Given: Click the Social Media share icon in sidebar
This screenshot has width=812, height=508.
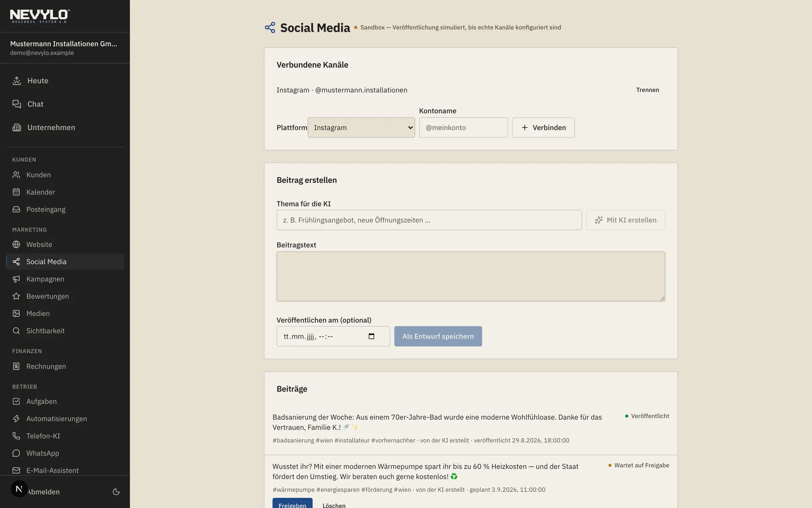Looking at the screenshot, I should [x=16, y=262].
